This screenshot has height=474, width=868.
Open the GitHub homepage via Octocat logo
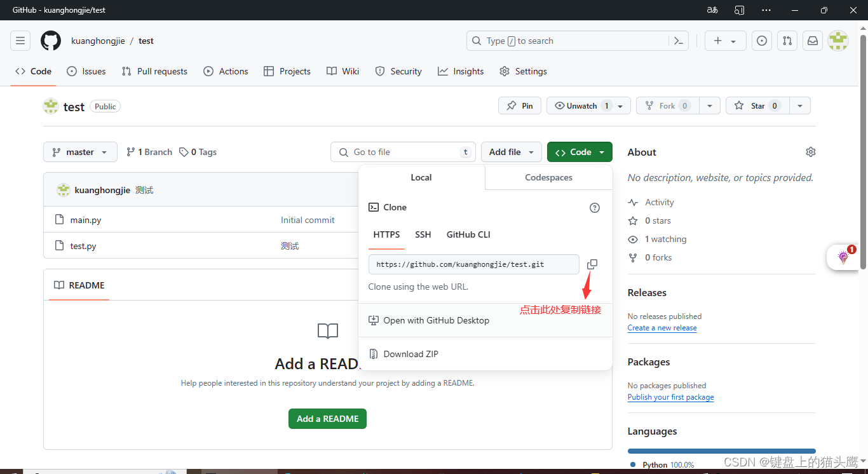(50, 40)
